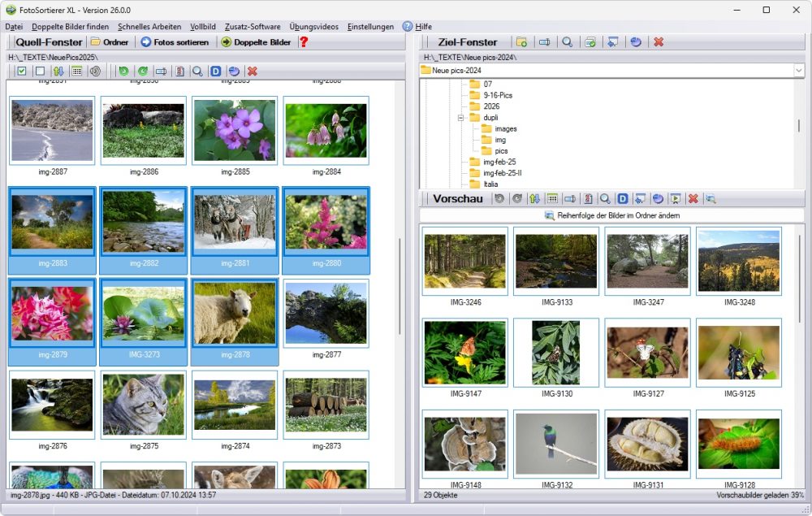Click the grey spiral icon in Quell-Fenster toolbar
The image size is (812, 516).
point(95,71)
